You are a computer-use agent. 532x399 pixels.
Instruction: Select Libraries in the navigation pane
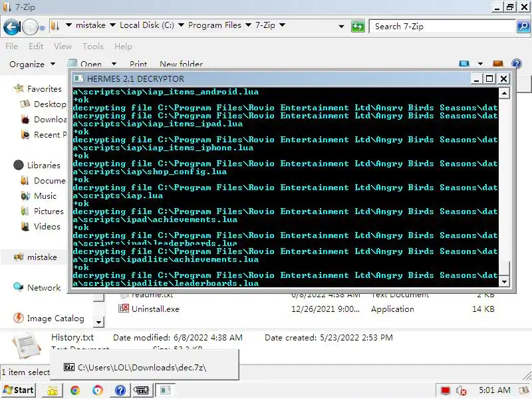tap(43, 165)
